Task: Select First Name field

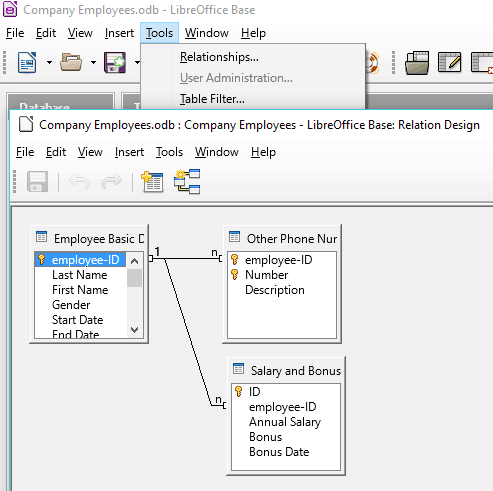Action: 80,290
